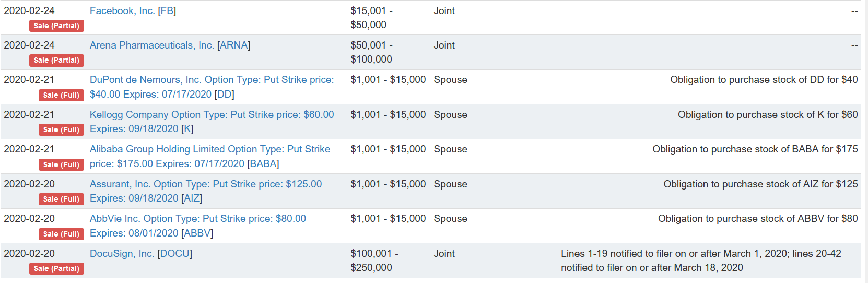Click the 2020-02-24 date in Facebook row
This screenshot has height=283, width=868.
coord(29,10)
